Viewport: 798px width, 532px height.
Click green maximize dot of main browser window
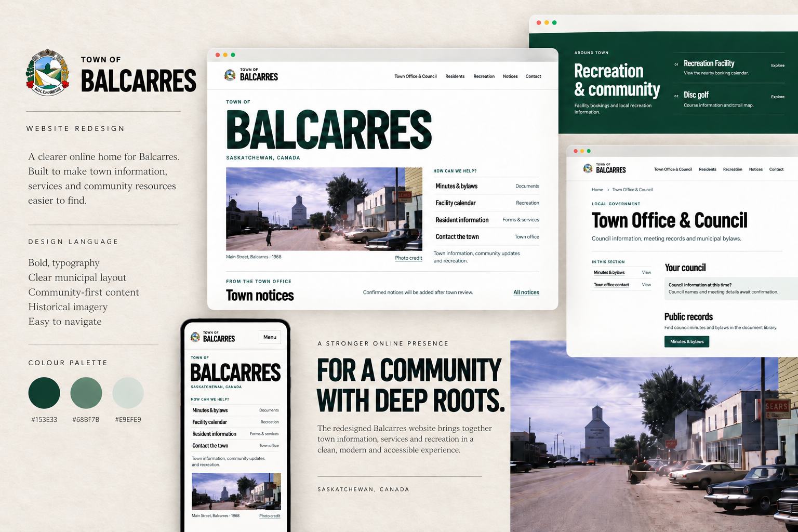click(x=233, y=55)
